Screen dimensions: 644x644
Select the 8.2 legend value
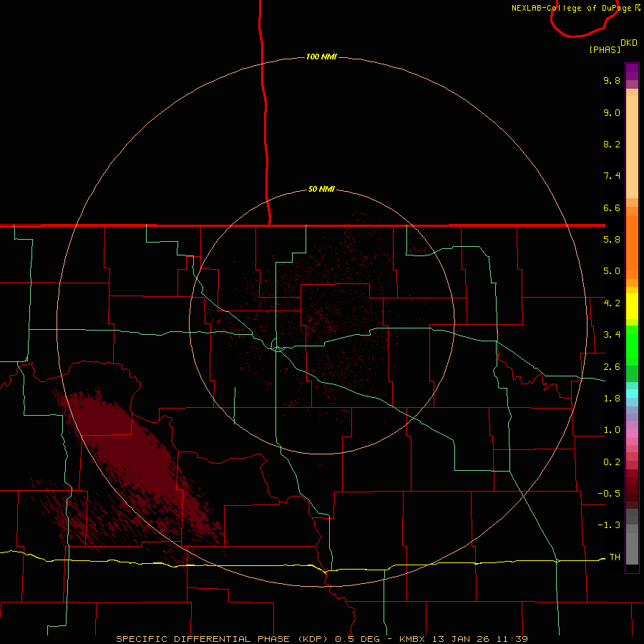[x=612, y=144]
